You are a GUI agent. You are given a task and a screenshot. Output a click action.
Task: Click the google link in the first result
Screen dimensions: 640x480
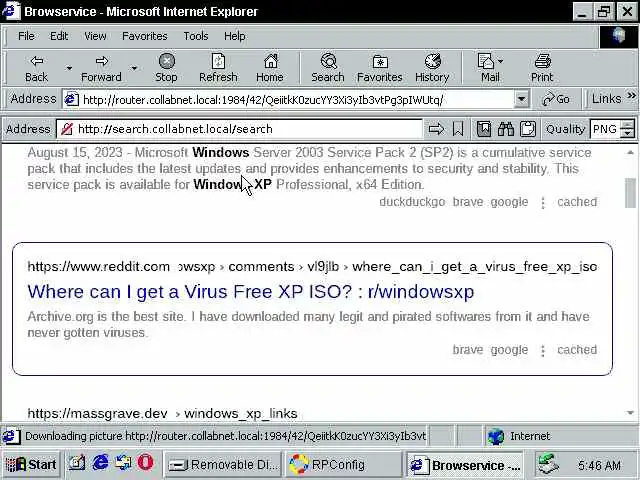pyautogui.click(x=509, y=202)
